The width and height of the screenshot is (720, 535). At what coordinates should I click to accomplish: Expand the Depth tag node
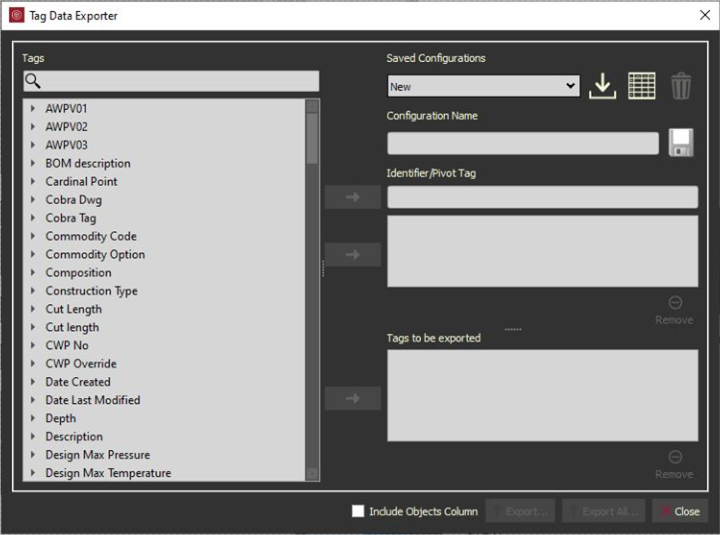point(33,418)
